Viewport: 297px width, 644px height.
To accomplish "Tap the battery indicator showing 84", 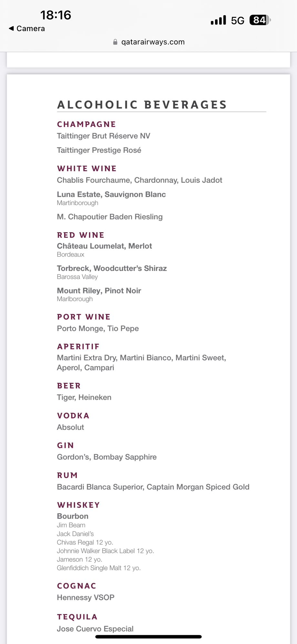I will [x=260, y=20].
